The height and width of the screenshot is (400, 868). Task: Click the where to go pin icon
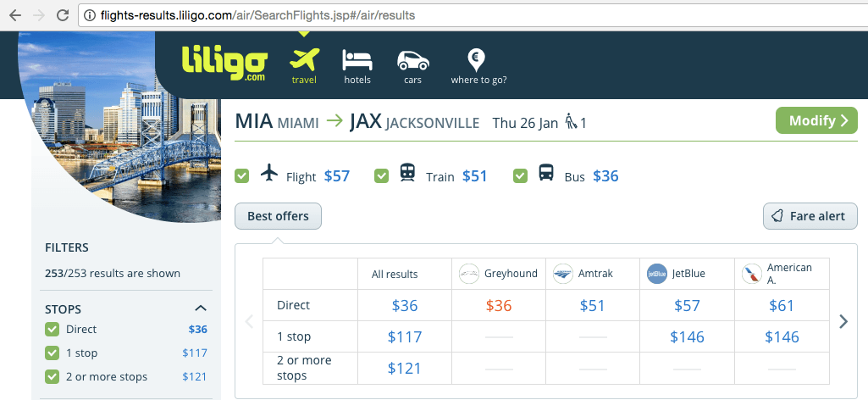pyautogui.click(x=476, y=60)
